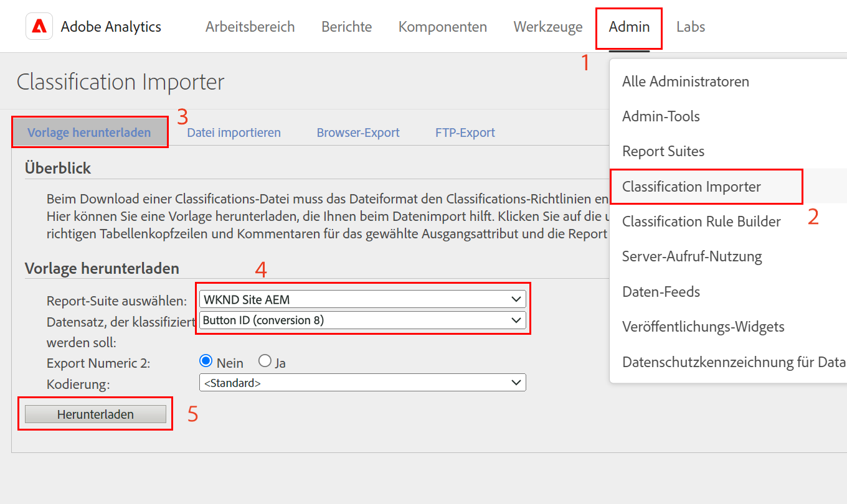
Task: Open the Berichte menu
Action: coord(347,27)
